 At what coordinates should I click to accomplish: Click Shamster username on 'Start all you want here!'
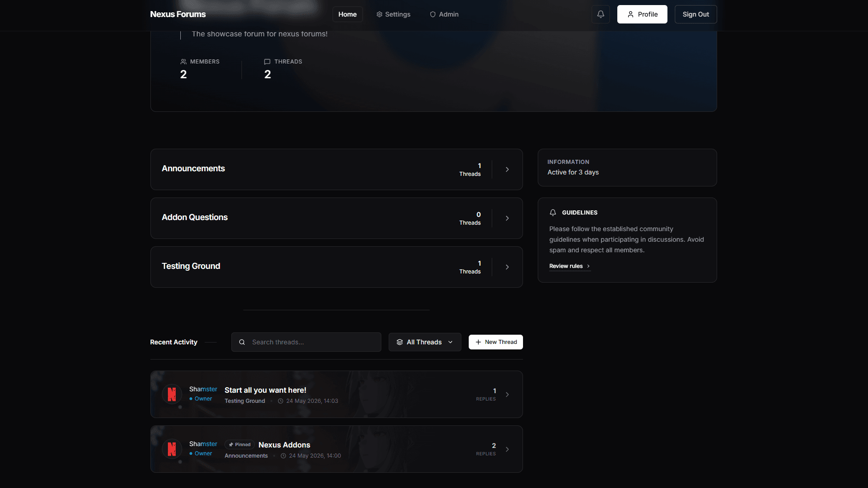point(203,389)
